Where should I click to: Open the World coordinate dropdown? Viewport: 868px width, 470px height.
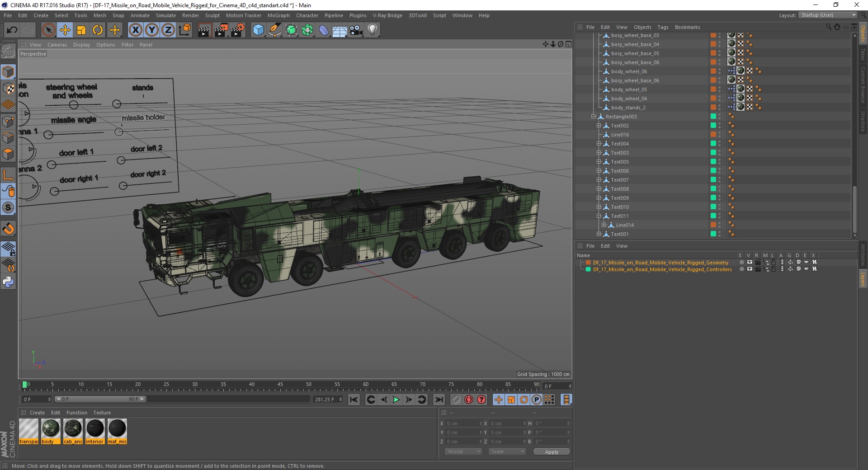463,451
